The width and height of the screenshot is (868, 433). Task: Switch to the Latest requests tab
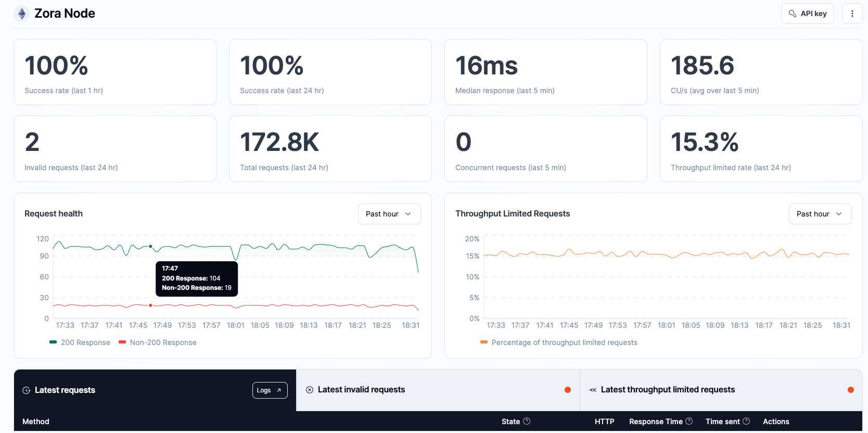155,390
